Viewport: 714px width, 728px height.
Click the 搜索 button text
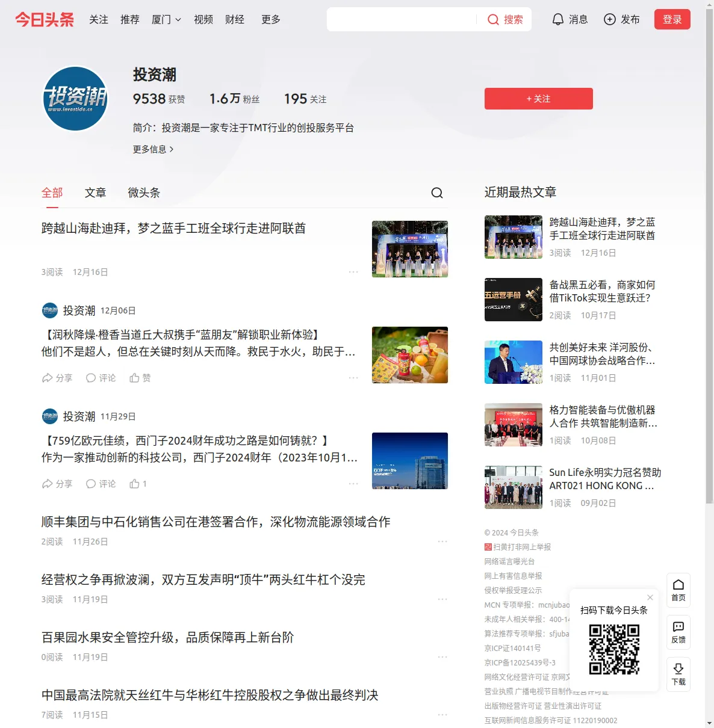click(x=514, y=19)
